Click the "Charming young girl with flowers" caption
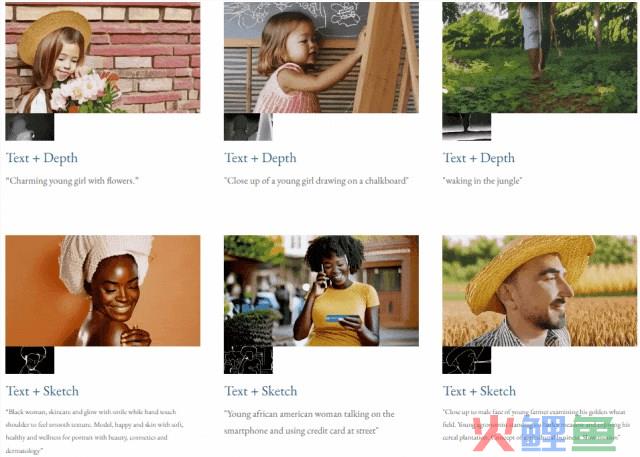640x457 pixels. pyautogui.click(x=72, y=181)
